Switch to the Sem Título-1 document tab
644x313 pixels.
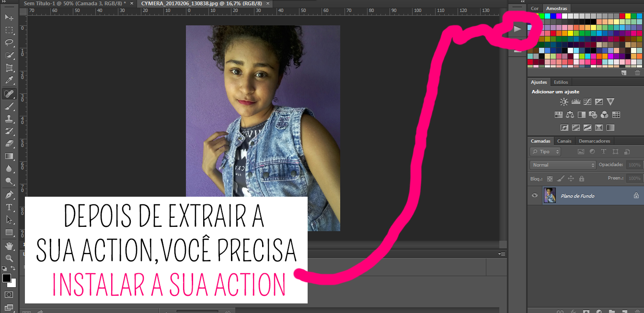(x=75, y=3)
